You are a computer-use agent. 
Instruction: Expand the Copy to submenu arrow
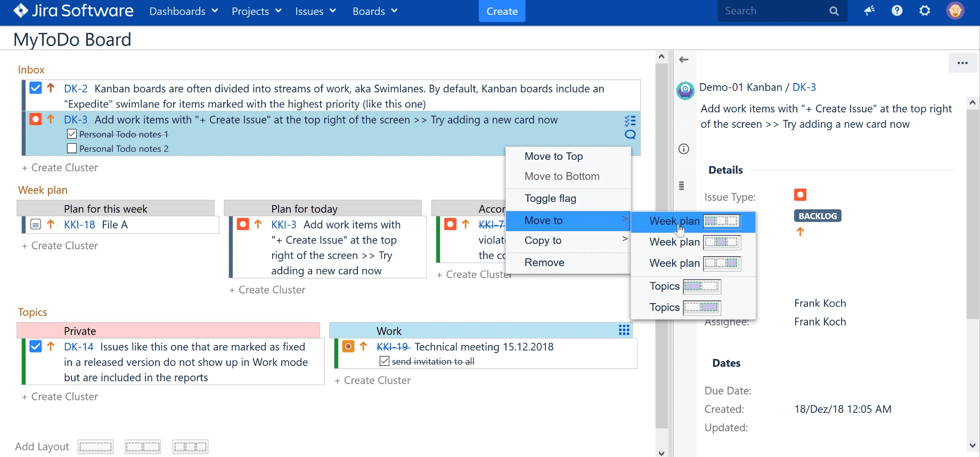coord(625,239)
